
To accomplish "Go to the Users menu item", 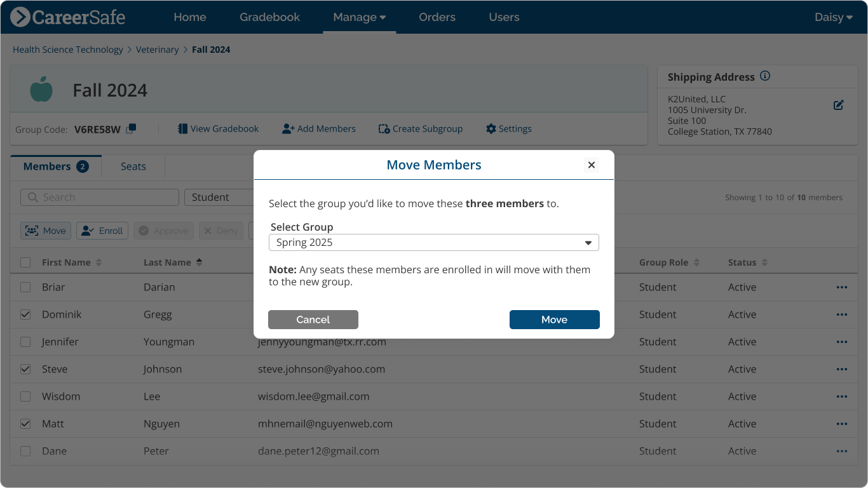I will 504,17.
